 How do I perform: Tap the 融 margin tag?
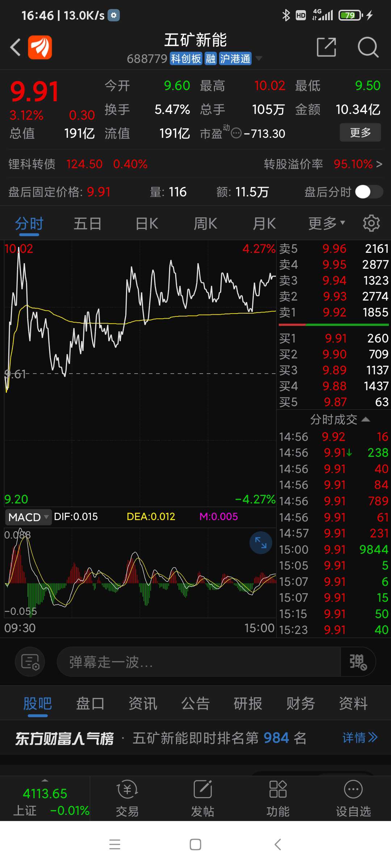(x=211, y=59)
